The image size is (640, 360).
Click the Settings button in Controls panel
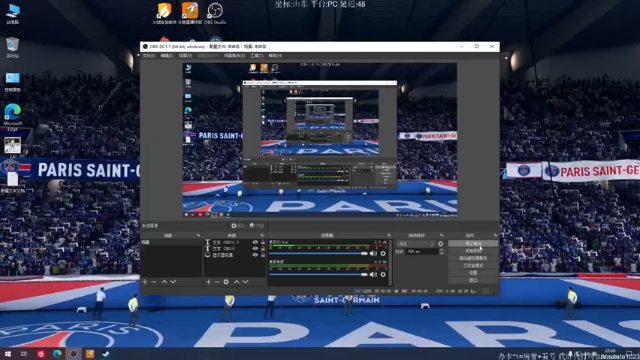[473, 273]
